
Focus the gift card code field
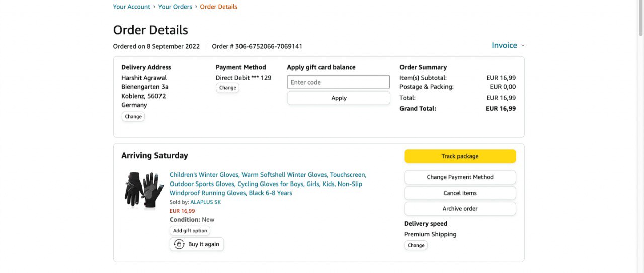point(338,82)
